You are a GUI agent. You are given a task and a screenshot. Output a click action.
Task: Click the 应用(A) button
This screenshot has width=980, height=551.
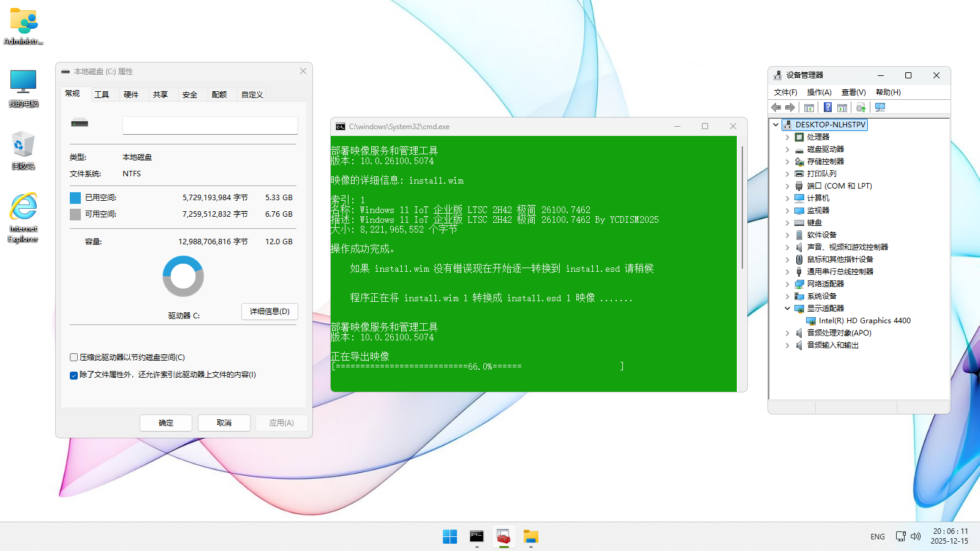[x=282, y=423]
